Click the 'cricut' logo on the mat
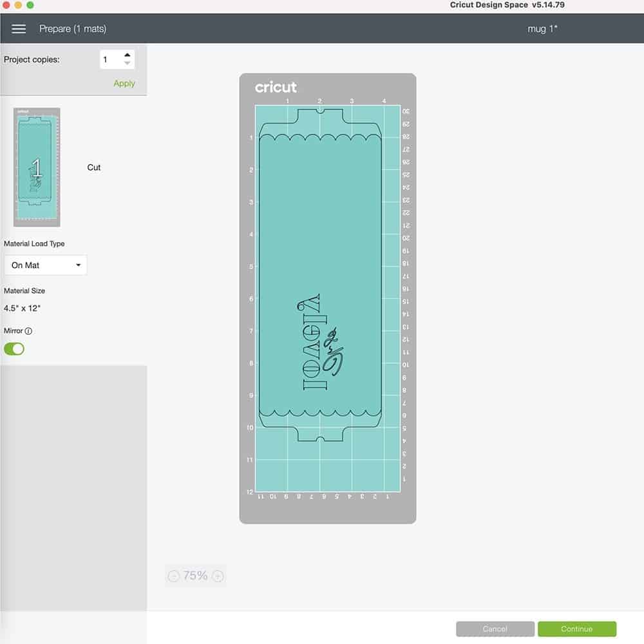Viewport: 644px width, 644px height. click(x=276, y=87)
